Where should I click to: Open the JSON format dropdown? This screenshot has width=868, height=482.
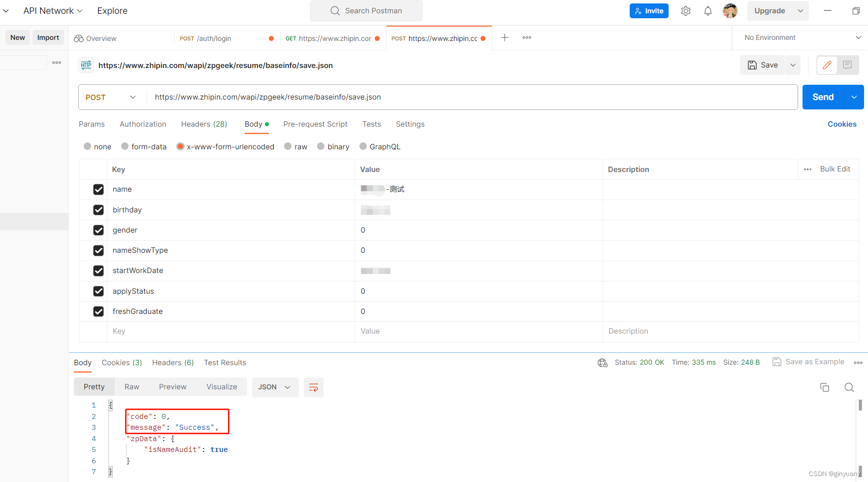coord(275,387)
